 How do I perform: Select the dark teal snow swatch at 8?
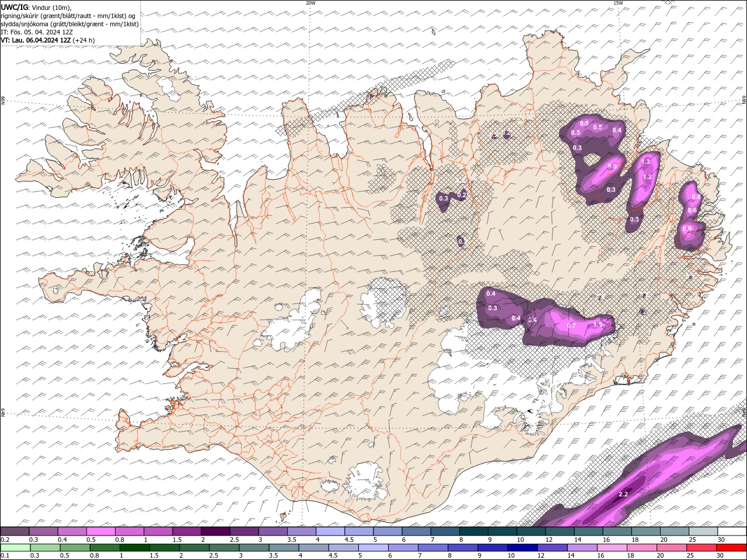click(474, 531)
